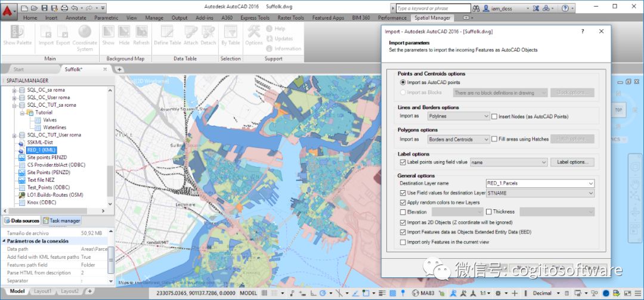Click the By Table selection icon
The height and width of the screenshot is (300, 644).
(x=230, y=32)
